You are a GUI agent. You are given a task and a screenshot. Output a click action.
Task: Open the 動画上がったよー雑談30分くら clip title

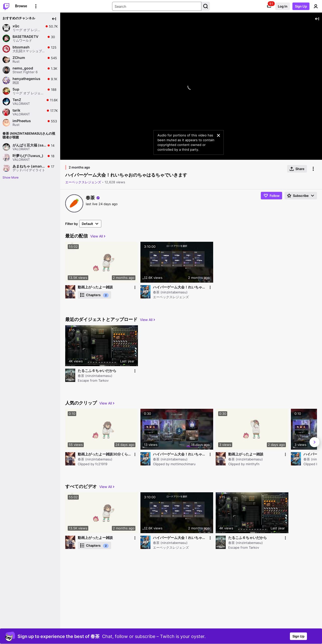[x=104, y=454]
